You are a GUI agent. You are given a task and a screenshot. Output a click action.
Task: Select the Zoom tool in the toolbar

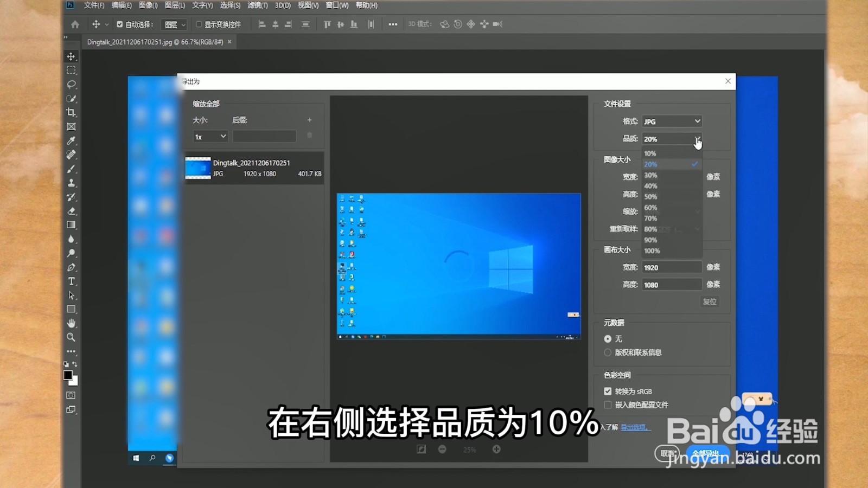tap(71, 338)
